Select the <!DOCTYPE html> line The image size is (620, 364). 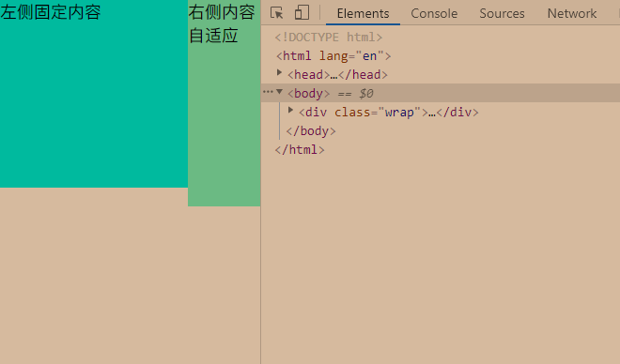pos(329,38)
